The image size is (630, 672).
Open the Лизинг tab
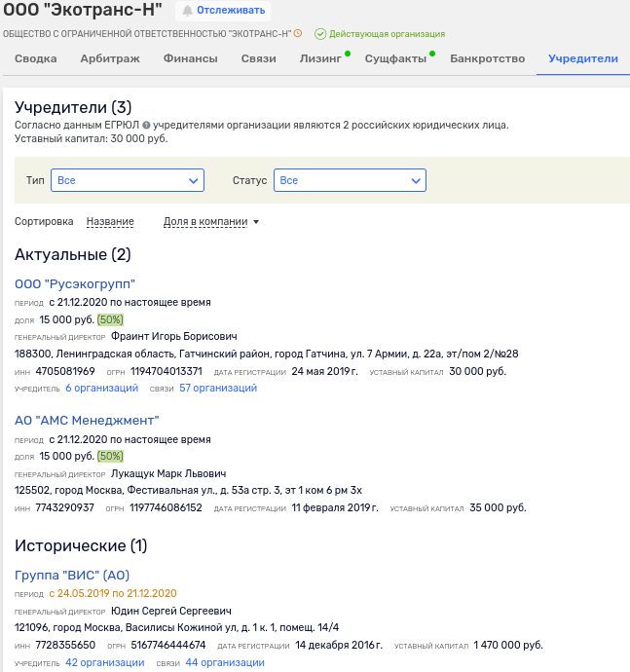click(x=320, y=58)
